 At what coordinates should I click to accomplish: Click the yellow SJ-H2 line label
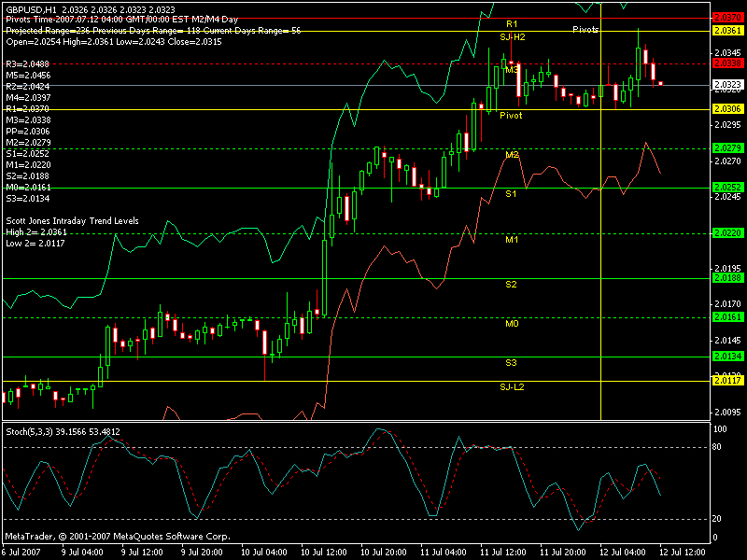click(x=512, y=37)
